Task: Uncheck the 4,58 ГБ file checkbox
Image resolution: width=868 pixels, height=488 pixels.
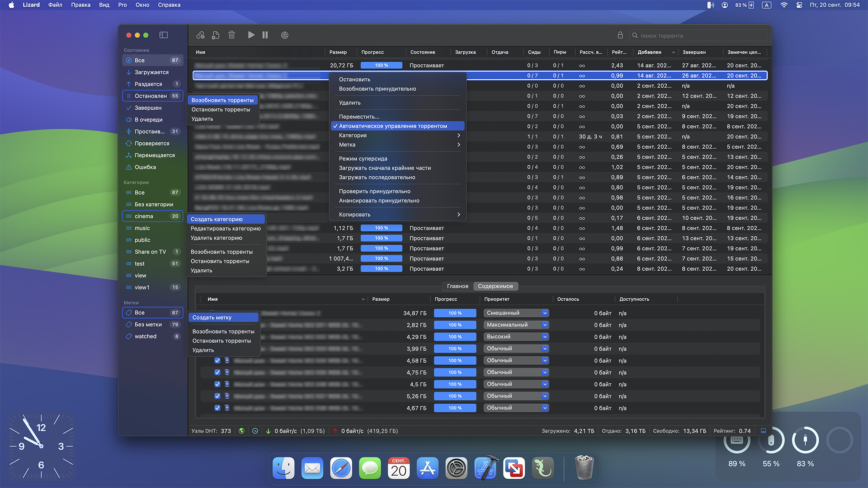Action: click(217, 360)
